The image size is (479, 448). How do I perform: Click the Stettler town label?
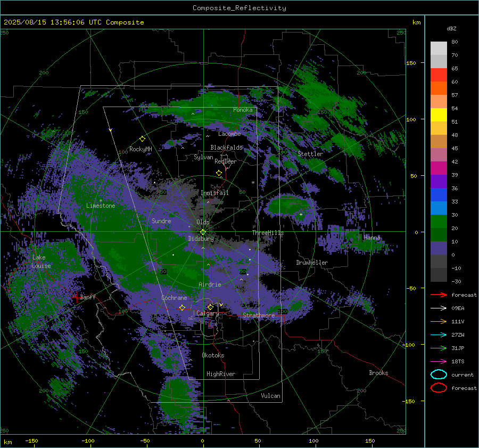310,154
